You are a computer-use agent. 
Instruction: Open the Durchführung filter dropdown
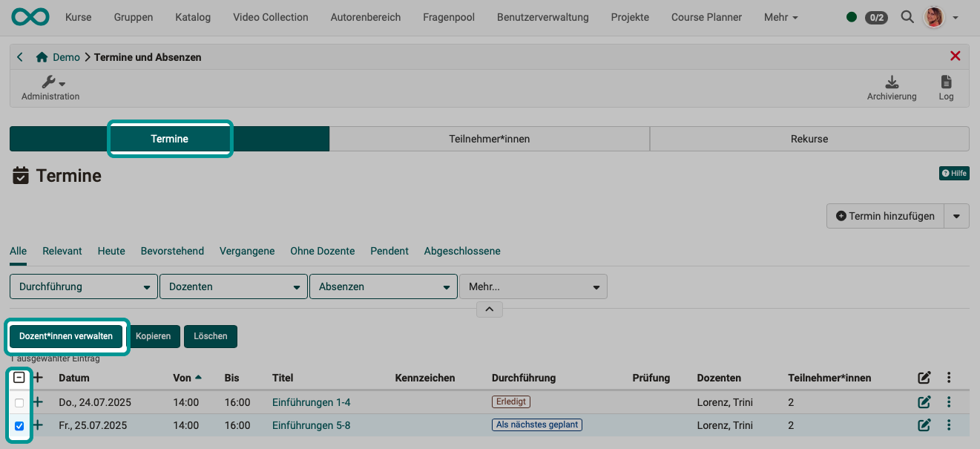coord(82,286)
